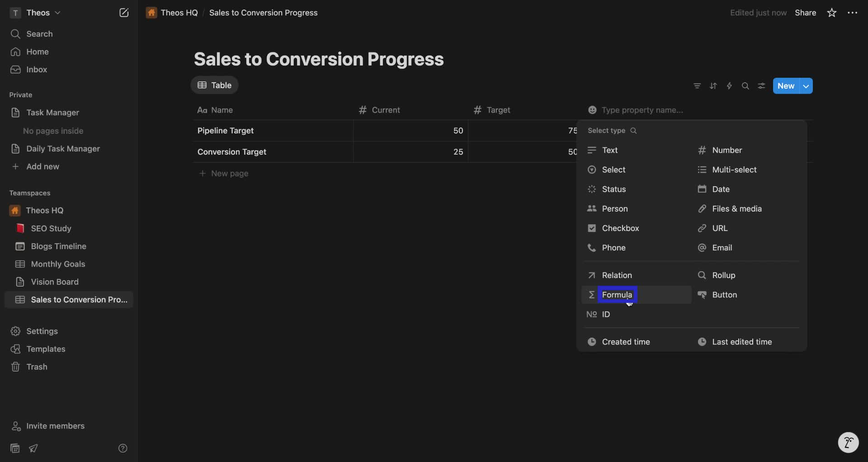868x462 pixels.
Task: Open automations with the lightning icon
Action: 729,85
